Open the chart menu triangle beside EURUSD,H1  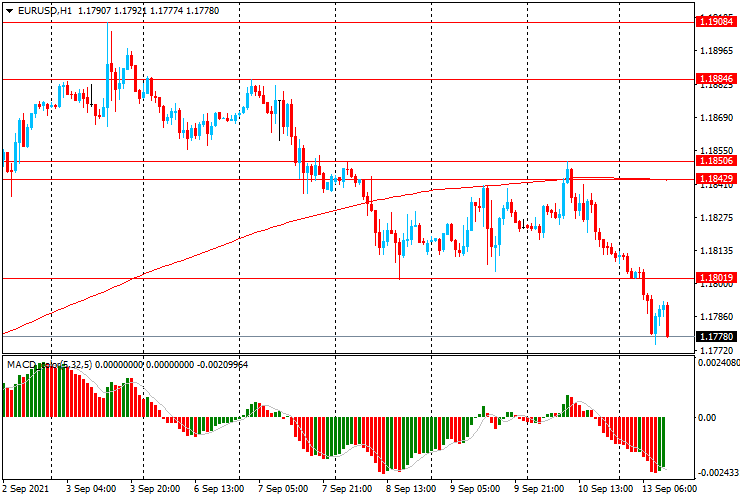pyautogui.click(x=9, y=11)
